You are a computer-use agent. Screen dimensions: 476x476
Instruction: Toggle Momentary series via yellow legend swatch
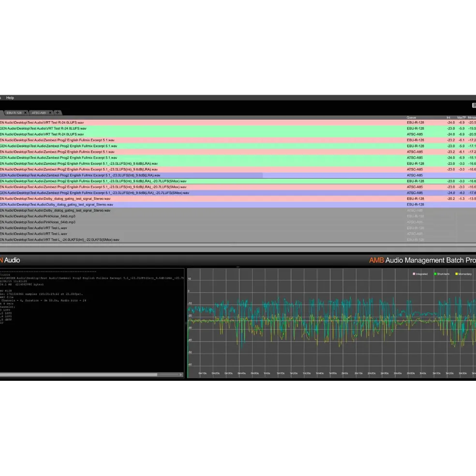(x=457, y=274)
